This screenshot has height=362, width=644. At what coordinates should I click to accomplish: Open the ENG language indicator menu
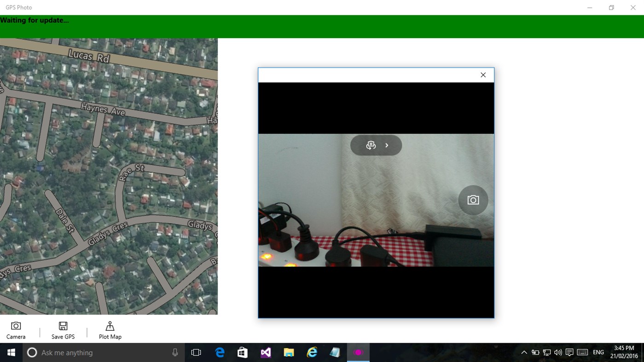[598, 352]
